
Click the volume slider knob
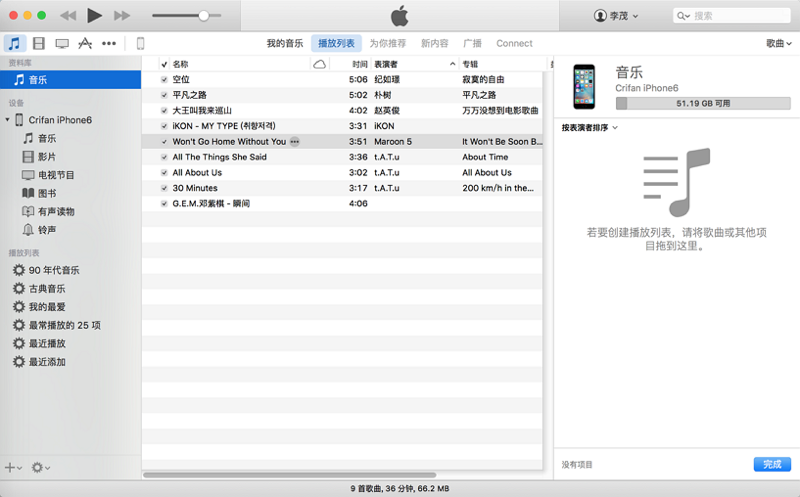coord(204,16)
